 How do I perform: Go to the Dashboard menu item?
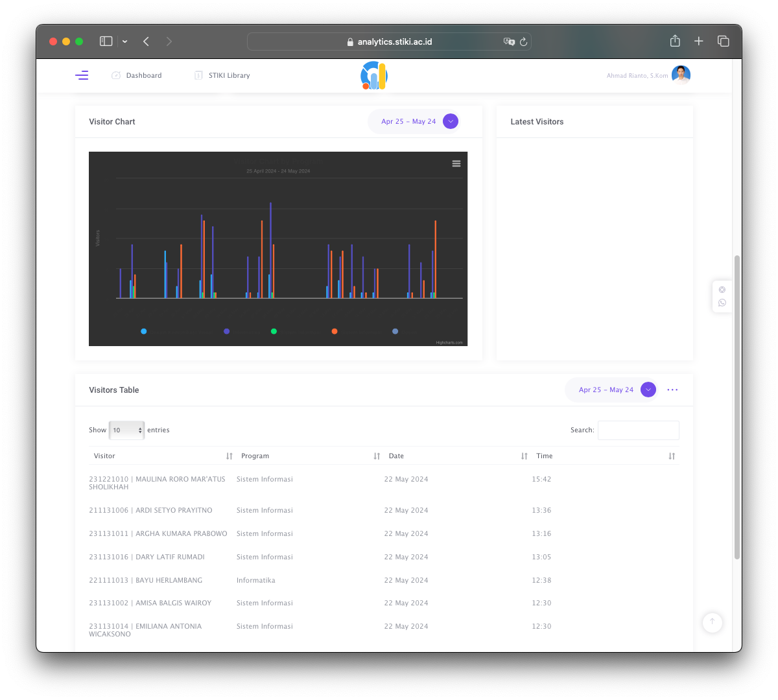click(x=137, y=76)
